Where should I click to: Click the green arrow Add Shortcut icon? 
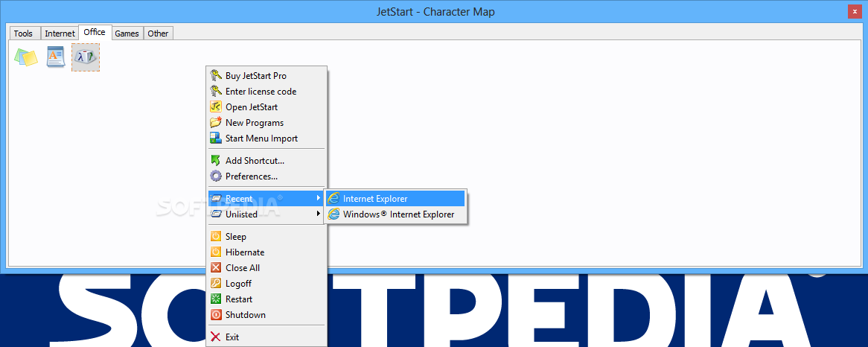pos(216,161)
